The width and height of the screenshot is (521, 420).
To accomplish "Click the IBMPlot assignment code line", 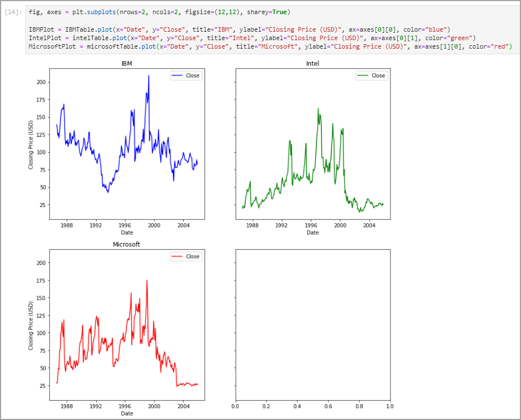I will pyautogui.click(x=239, y=29).
